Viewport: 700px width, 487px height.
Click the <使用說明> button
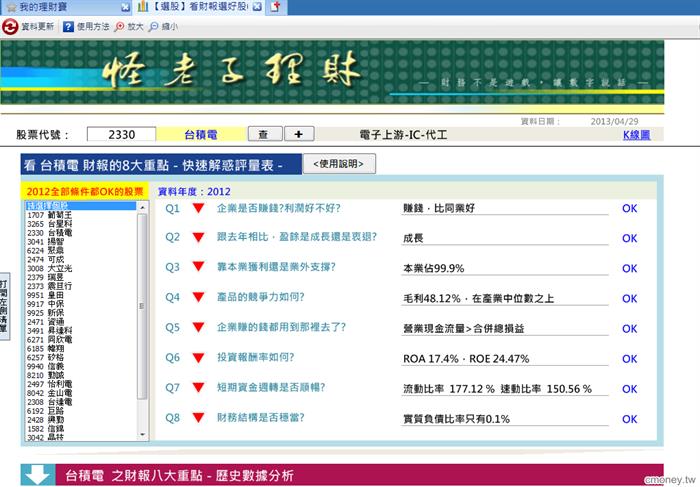coord(339,164)
